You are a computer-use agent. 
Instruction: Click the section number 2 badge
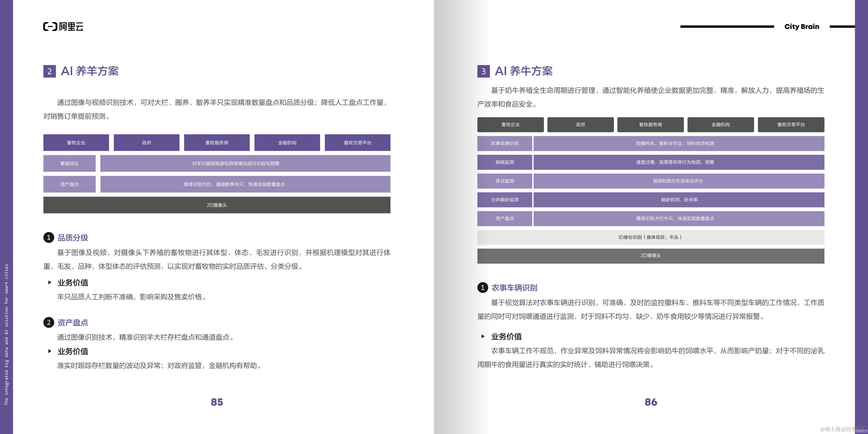(50, 71)
